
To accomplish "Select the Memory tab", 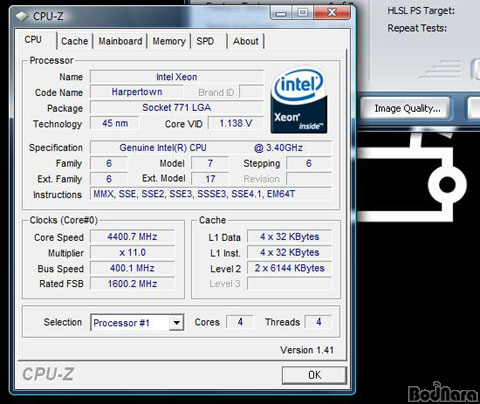I will tap(169, 41).
